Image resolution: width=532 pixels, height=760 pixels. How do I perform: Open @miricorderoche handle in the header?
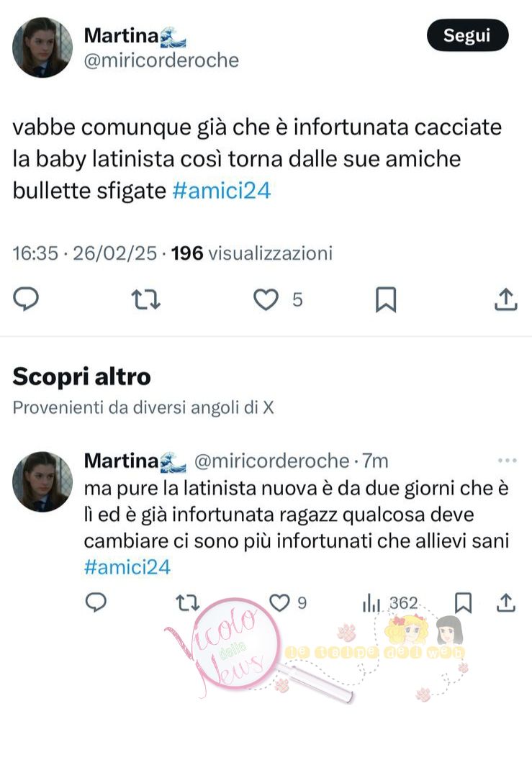161,60
